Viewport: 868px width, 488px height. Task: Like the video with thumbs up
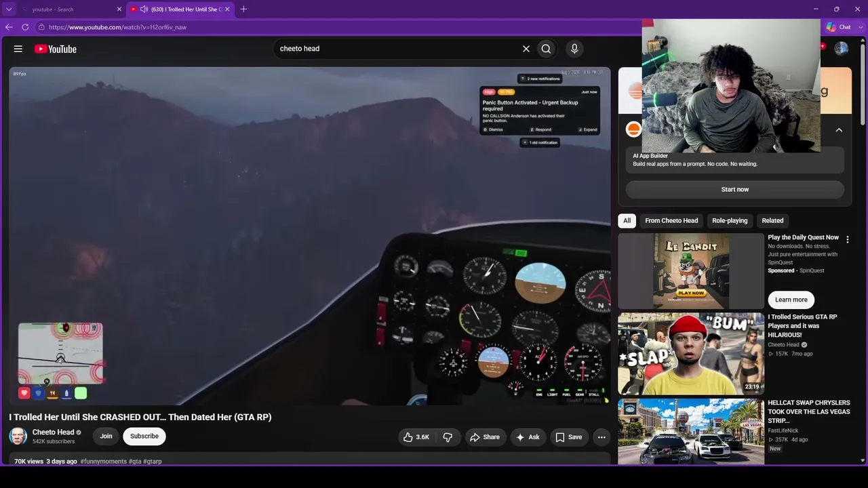pyautogui.click(x=416, y=437)
